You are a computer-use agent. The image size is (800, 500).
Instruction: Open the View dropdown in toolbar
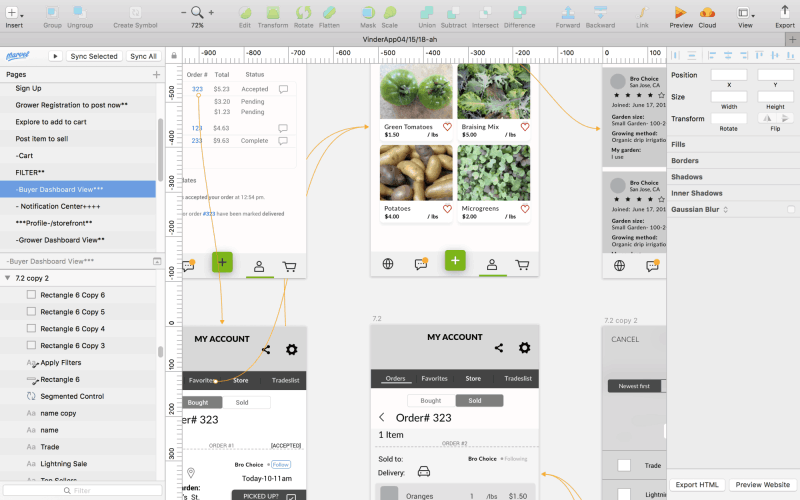[x=746, y=13]
